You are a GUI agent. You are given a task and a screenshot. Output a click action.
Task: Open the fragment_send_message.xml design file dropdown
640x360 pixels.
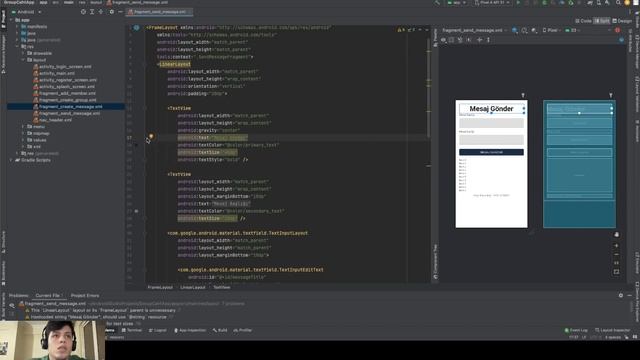click(x=475, y=30)
